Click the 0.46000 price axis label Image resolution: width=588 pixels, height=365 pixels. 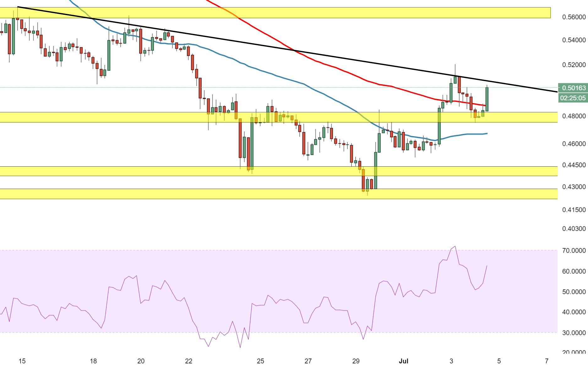click(x=574, y=144)
